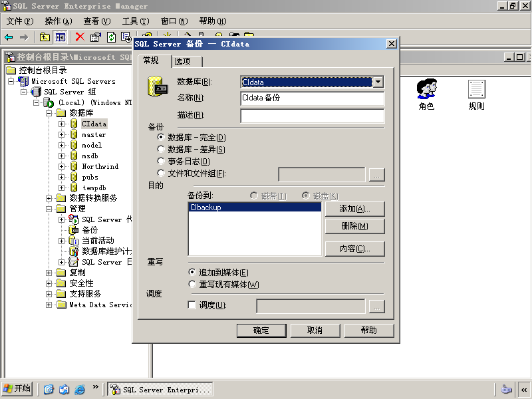Collapse the 数据库 folder tree node

[x=49, y=113]
